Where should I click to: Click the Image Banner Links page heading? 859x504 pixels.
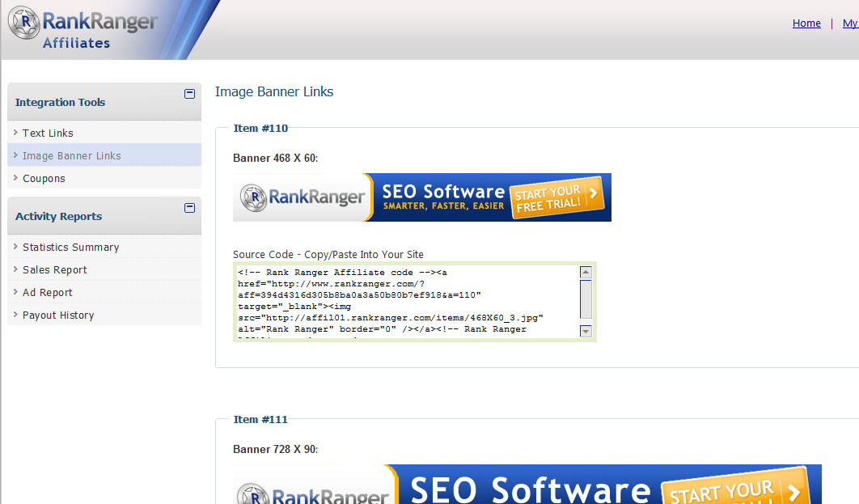(274, 91)
